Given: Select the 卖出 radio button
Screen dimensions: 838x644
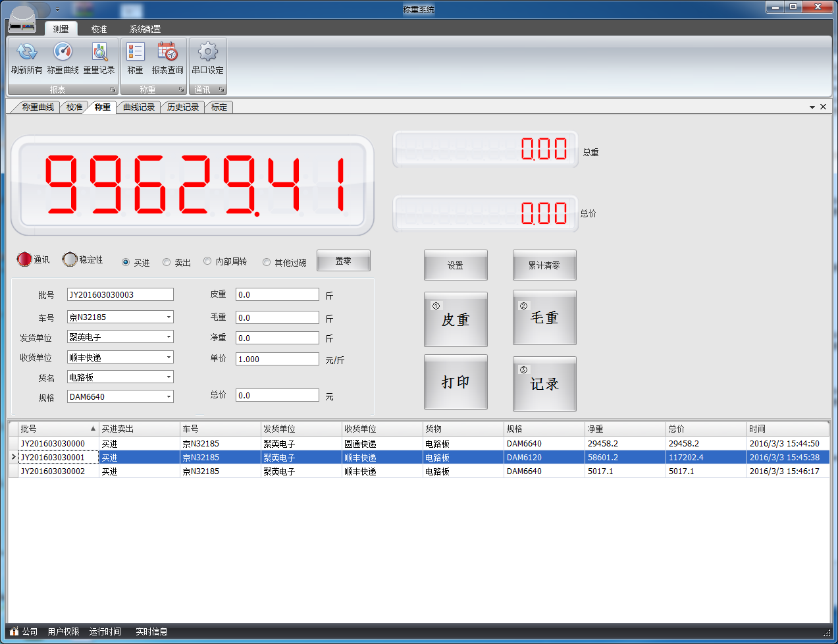Looking at the screenshot, I should 167,262.
